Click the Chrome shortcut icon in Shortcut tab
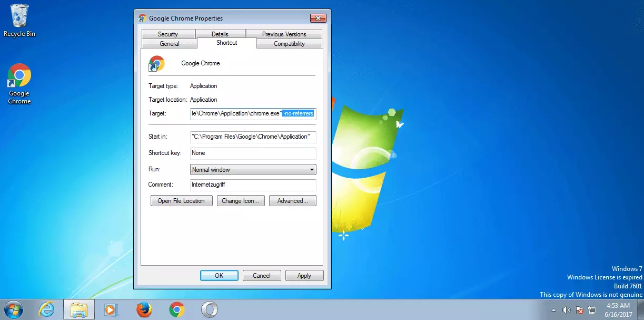644x320 pixels. (x=157, y=63)
